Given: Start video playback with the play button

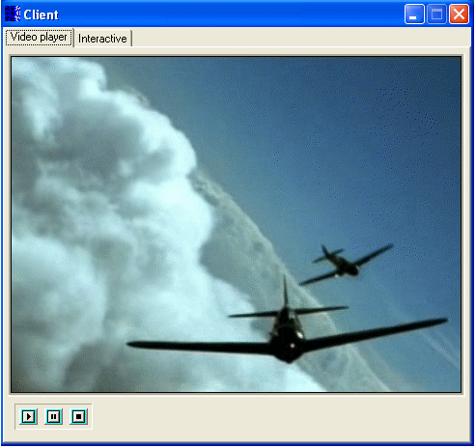Looking at the screenshot, I should (x=29, y=417).
